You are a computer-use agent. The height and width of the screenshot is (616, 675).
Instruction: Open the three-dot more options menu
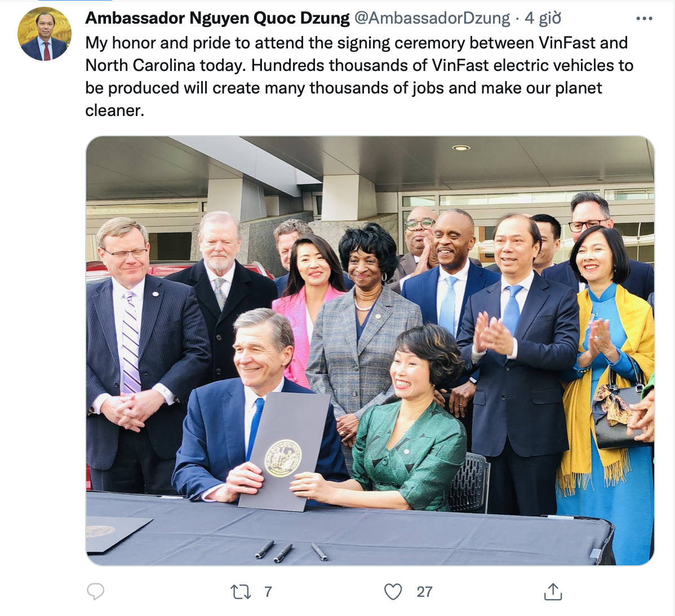[x=644, y=19]
